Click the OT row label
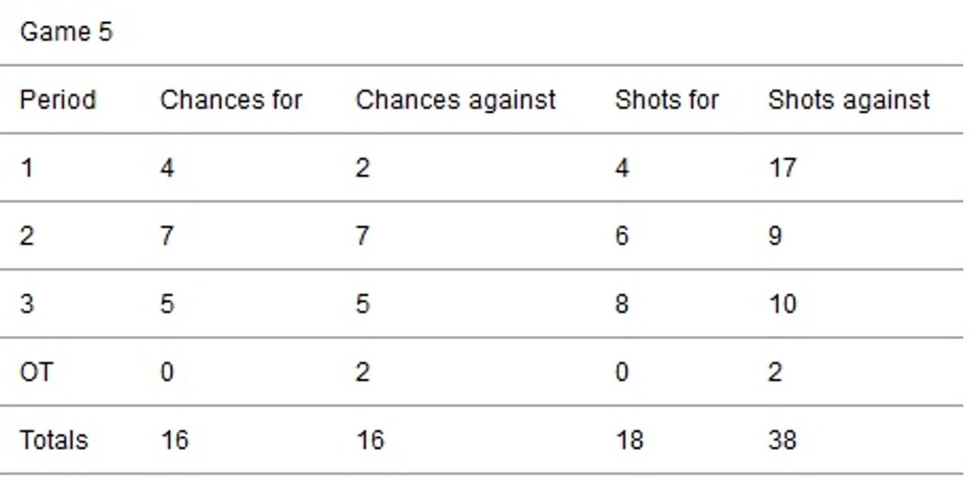Image resolution: width=980 pixels, height=489 pixels. click(x=36, y=371)
